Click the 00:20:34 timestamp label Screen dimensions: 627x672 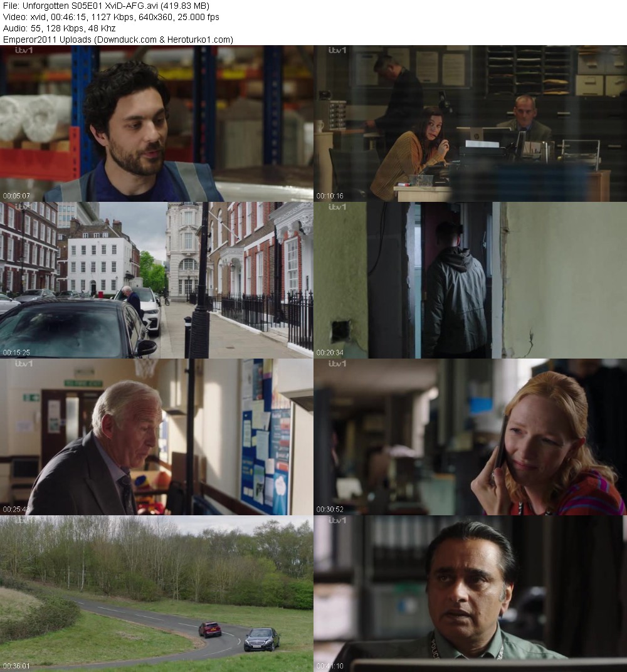click(x=330, y=353)
